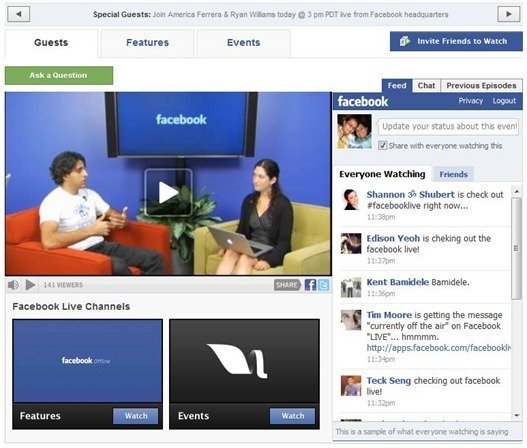The height and width of the screenshot is (448, 527).
Task: Open Teck Seng's avatar
Action: (351, 386)
